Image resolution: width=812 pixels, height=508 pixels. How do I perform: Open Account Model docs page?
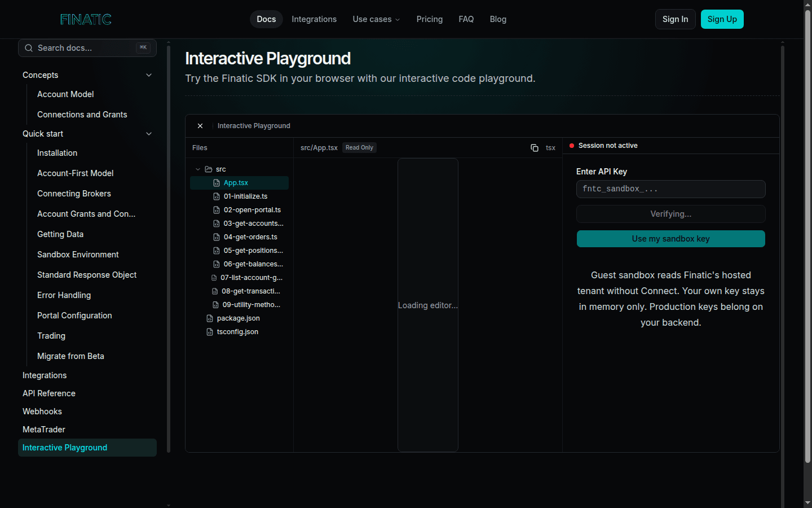(x=65, y=94)
